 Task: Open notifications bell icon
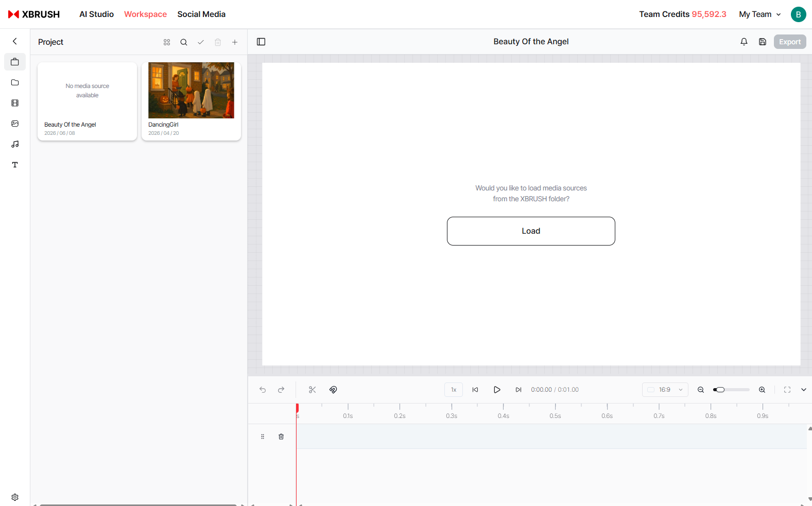(x=744, y=42)
